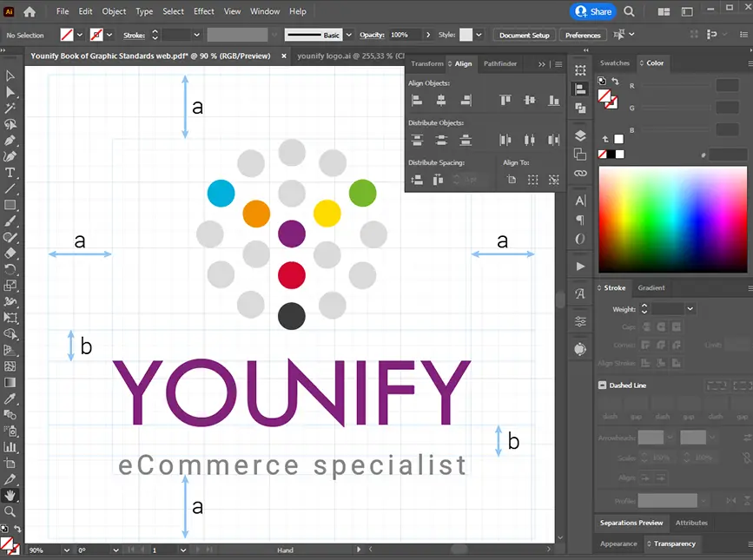Choose Align to Artboard option

click(512, 180)
